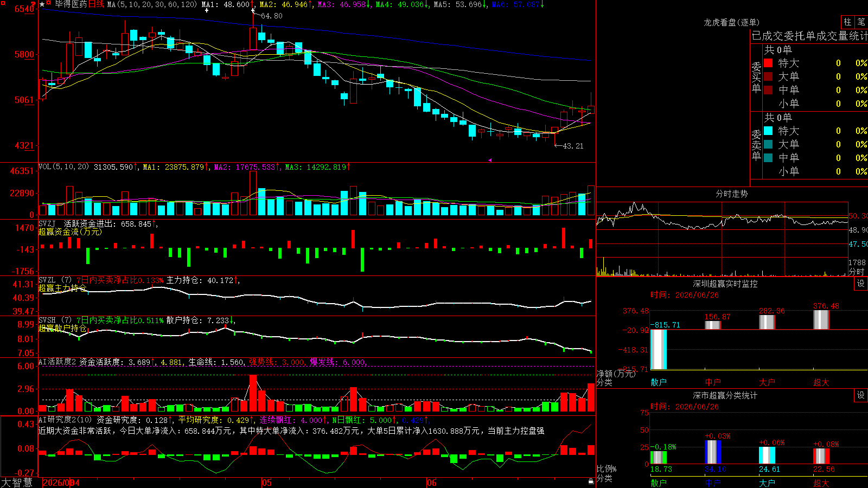Click the SVZL (7) indicator name
The image size is (868, 488).
pyautogui.click(x=55, y=280)
